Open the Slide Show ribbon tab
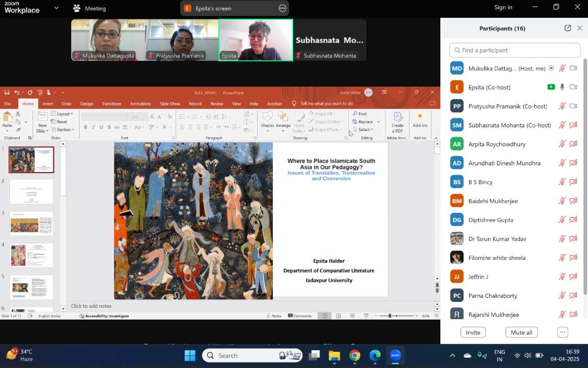The height and width of the screenshot is (368, 588). tap(170, 104)
